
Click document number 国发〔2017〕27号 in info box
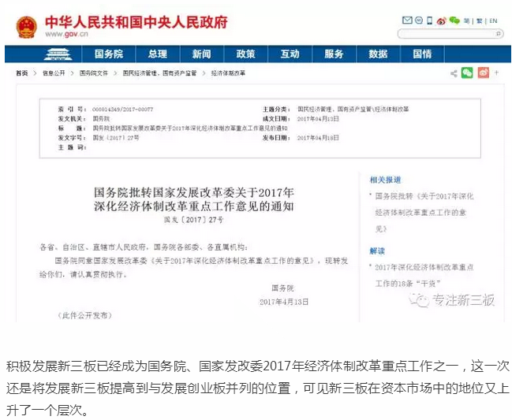(116, 138)
